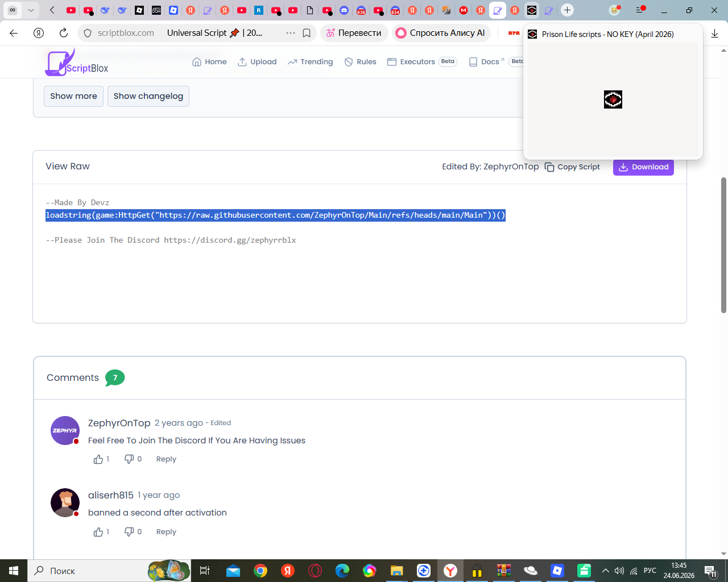Image resolution: width=728 pixels, height=582 pixels.
Task: Click the Show more button
Action: coord(73,96)
